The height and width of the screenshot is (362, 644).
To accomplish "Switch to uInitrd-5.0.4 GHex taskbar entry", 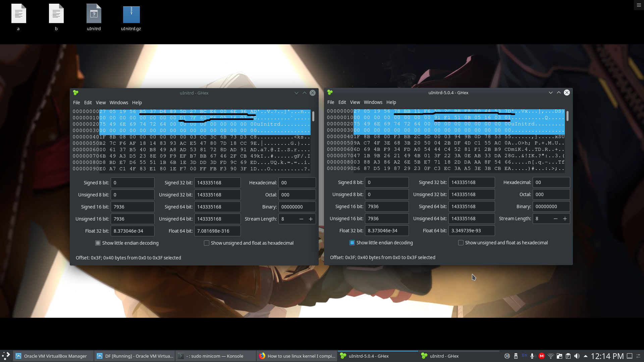I will tap(378, 356).
